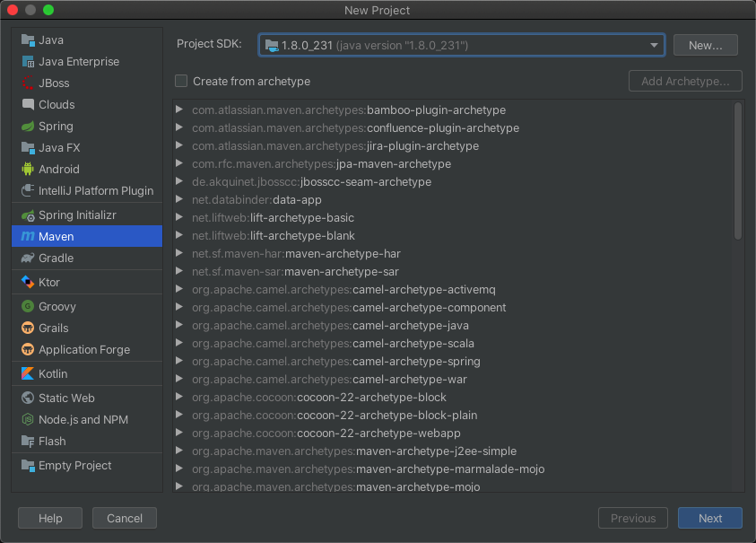This screenshot has width=756, height=543.
Task: Click the Spring leaf icon
Action: pyautogui.click(x=28, y=127)
